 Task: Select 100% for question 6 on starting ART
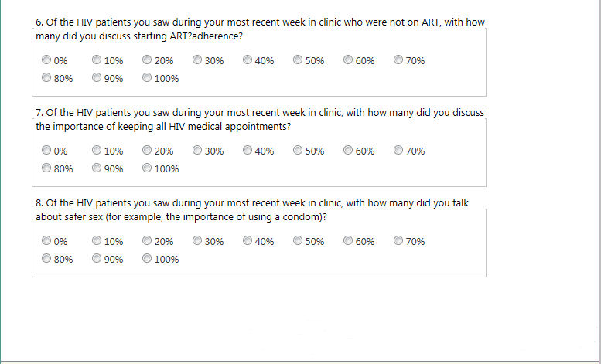coord(147,78)
